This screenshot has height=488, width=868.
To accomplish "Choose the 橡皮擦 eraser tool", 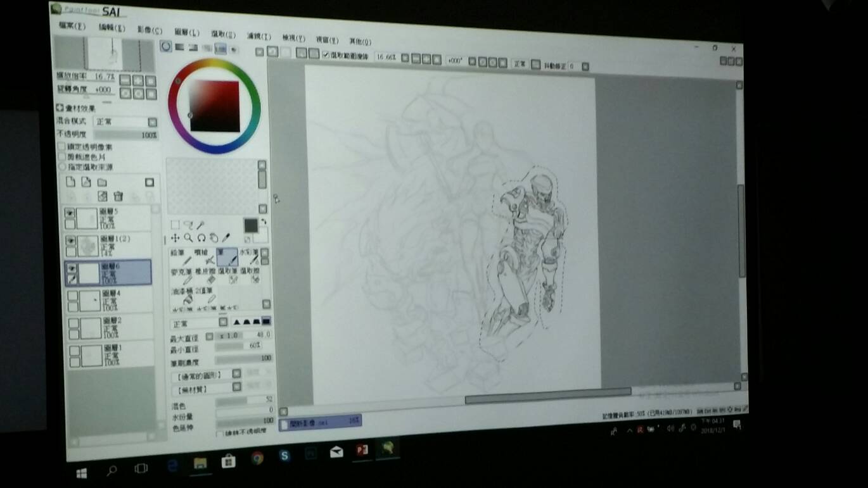I will [x=205, y=275].
